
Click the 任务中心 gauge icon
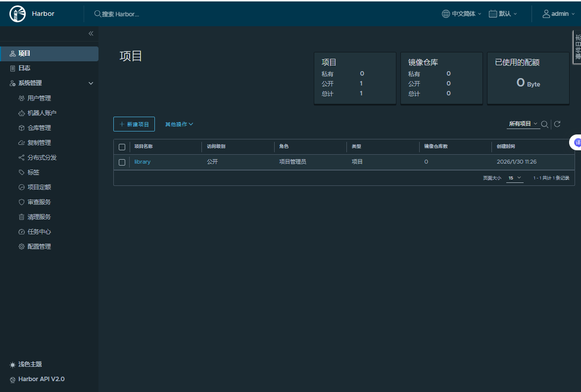[x=21, y=232]
